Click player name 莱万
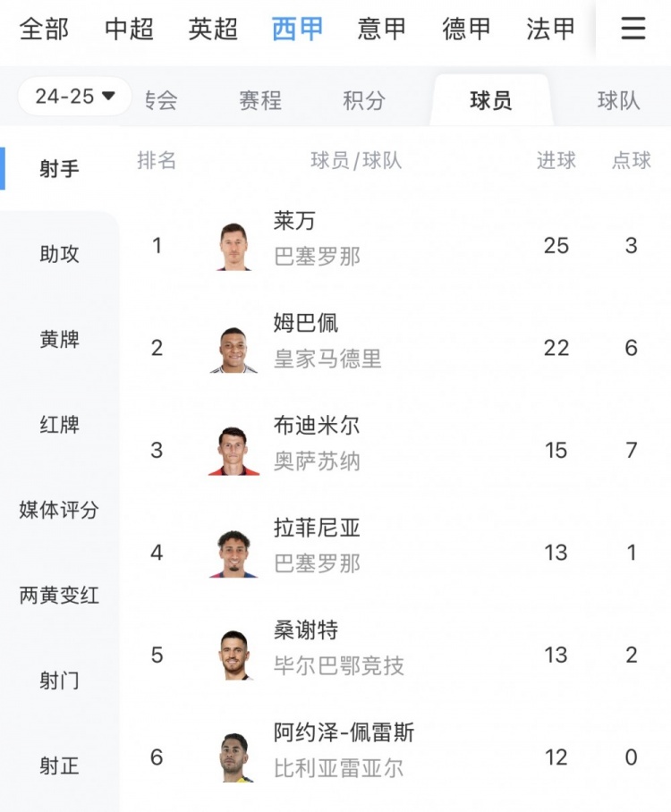Image resolution: width=671 pixels, height=812 pixels. 294,221
